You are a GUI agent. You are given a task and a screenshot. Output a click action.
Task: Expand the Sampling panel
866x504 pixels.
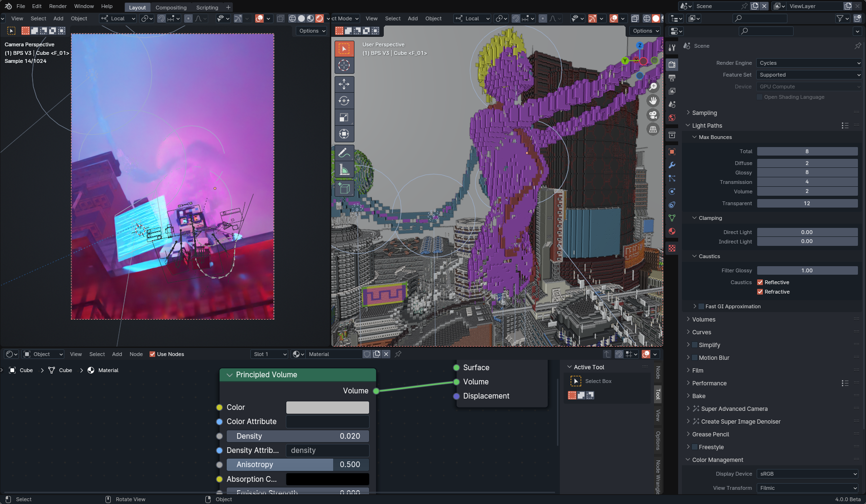pyautogui.click(x=704, y=113)
